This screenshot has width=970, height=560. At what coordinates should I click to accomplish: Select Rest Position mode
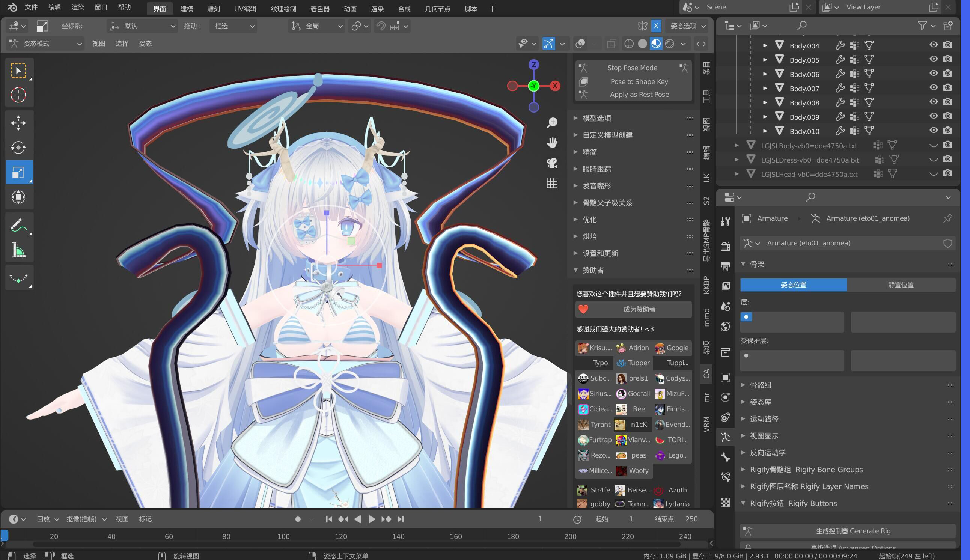[x=901, y=285]
